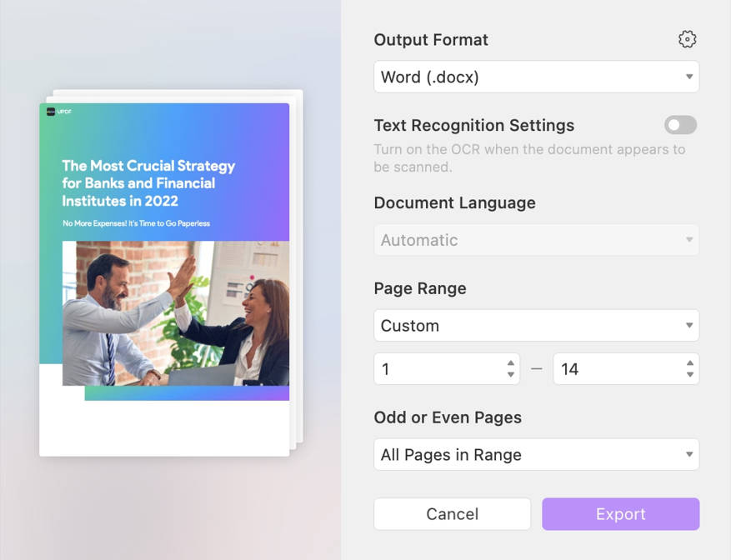Open the Custom page range selector
Image resolution: width=731 pixels, height=560 pixels.
[536, 325]
